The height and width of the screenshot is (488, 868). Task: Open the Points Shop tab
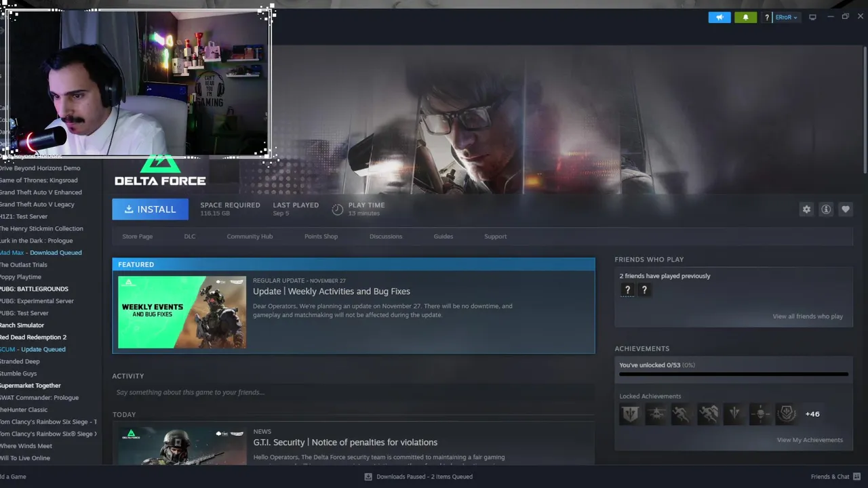click(321, 237)
